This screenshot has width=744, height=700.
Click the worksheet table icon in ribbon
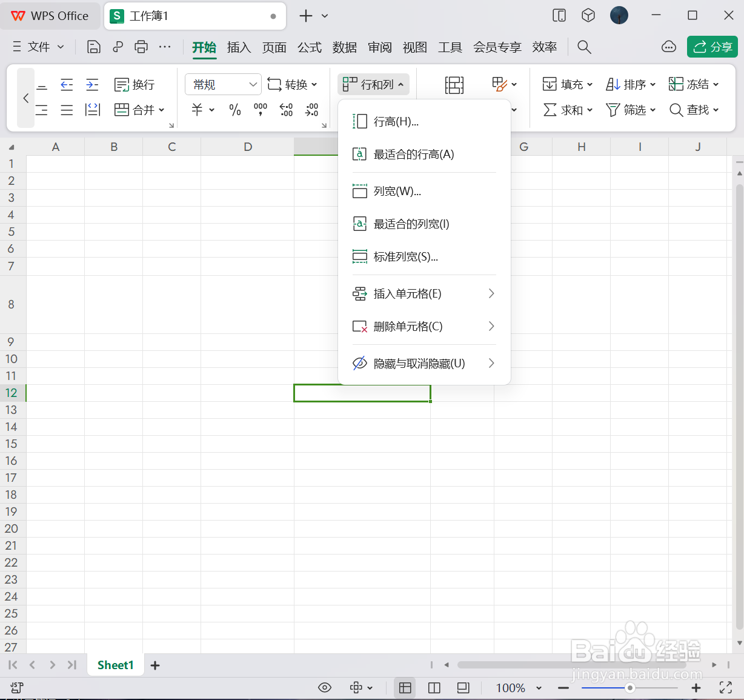click(x=454, y=85)
